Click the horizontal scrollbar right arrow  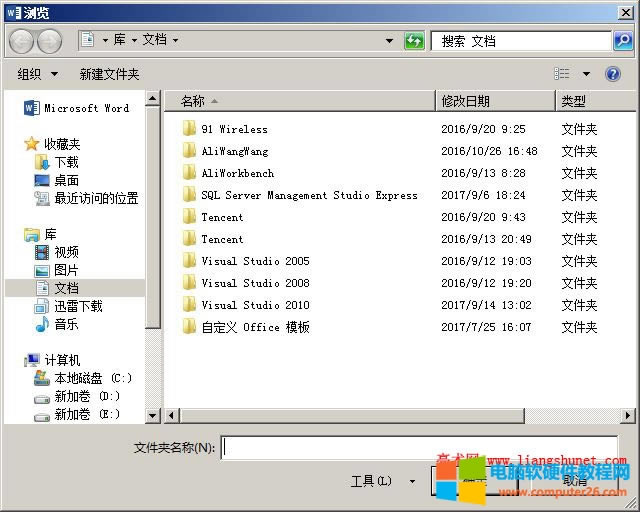pyautogui.click(x=628, y=415)
